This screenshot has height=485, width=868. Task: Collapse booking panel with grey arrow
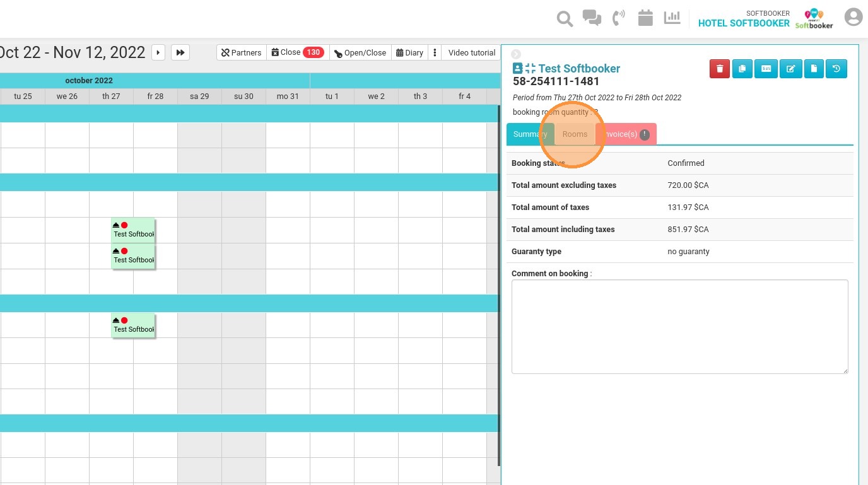(x=516, y=54)
